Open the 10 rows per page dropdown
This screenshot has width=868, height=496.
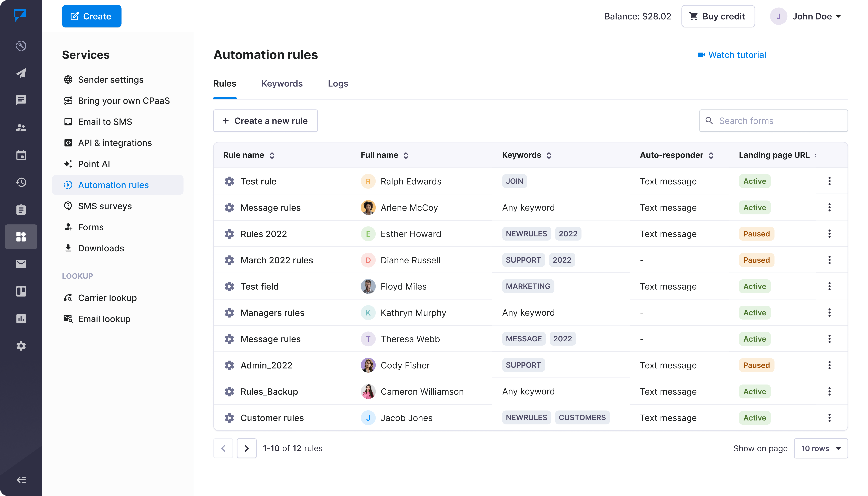coord(821,448)
